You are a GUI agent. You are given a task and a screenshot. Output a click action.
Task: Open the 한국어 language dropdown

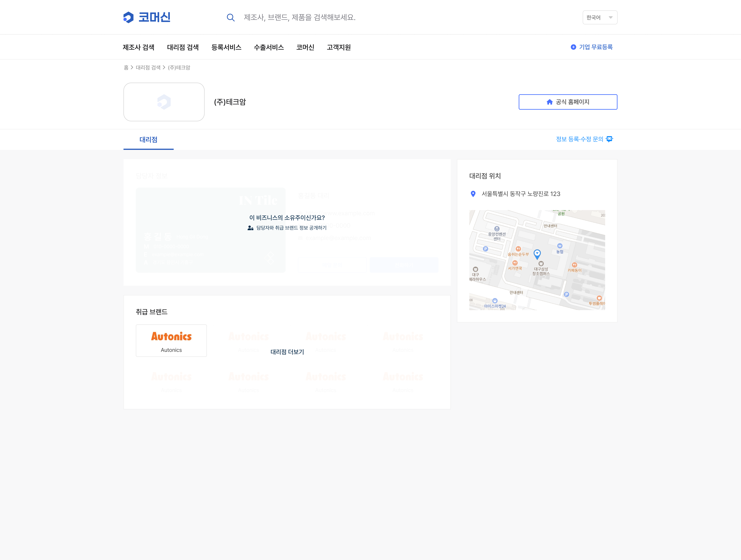point(594,17)
